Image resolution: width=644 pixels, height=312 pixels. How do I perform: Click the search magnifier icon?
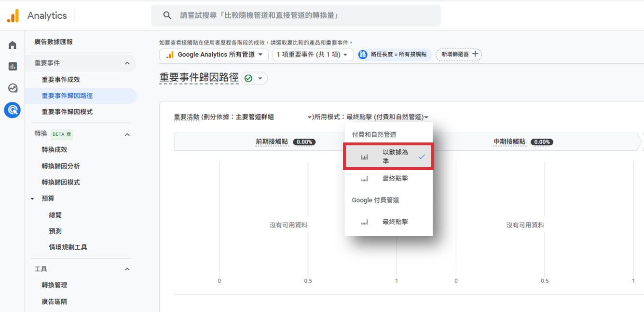click(x=167, y=16)
